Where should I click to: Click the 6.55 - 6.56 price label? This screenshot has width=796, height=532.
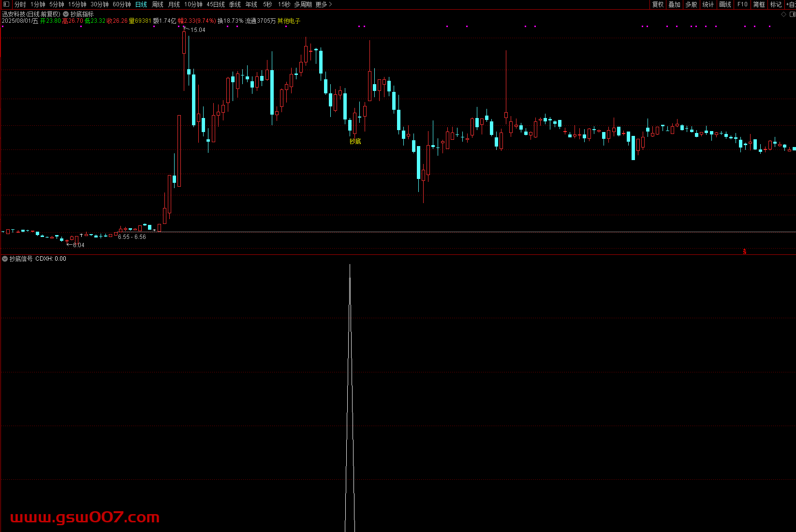(132, 237)
